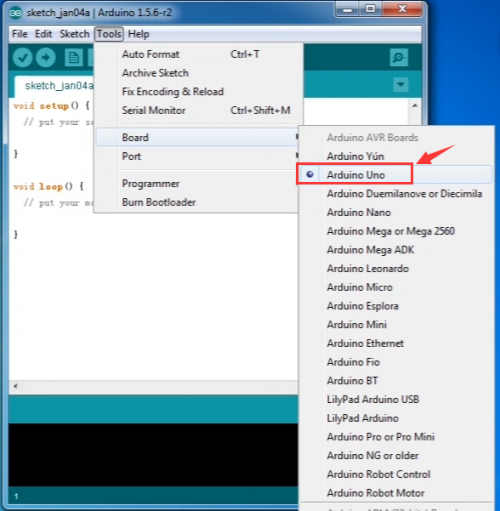Viewport: 500px width, 511px height.
Task: Select Arduino Pro or Pro Mini
Action: tap(396, 437)
